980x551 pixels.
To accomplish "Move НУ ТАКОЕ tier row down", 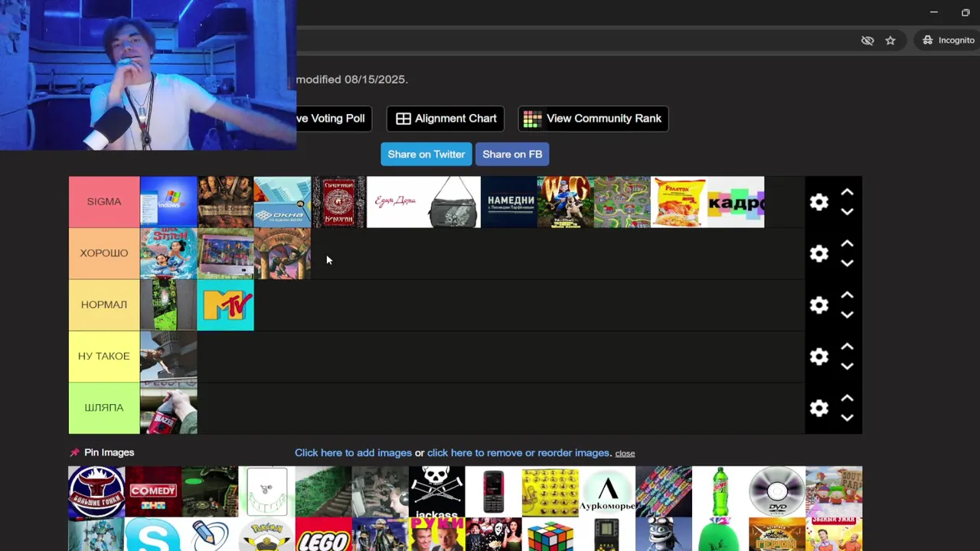I will click(x=847, y=366).
